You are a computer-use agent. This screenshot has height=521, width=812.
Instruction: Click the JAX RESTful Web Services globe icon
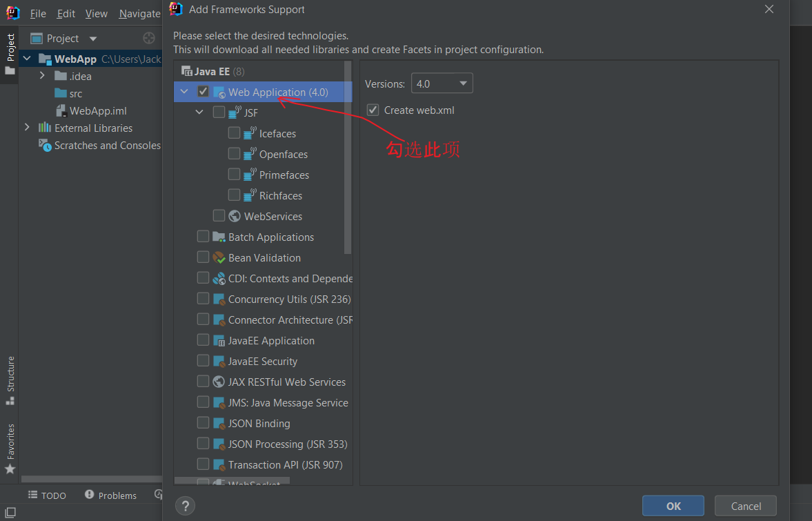[x=219, y=382]
